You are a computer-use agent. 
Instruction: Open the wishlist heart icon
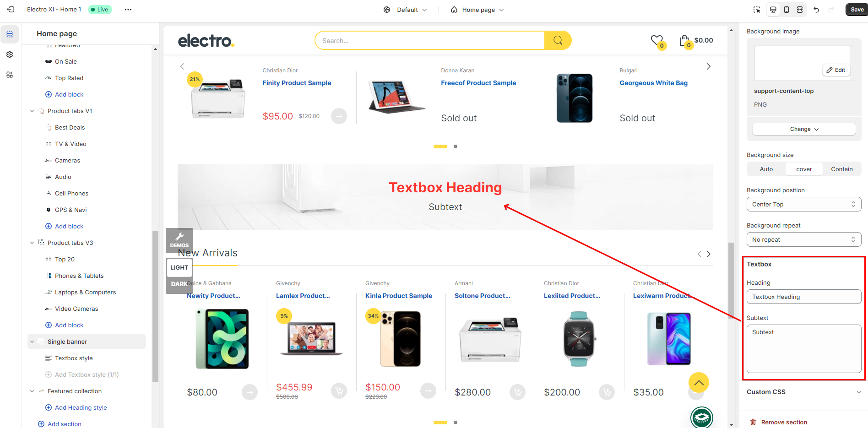[658, 41]
